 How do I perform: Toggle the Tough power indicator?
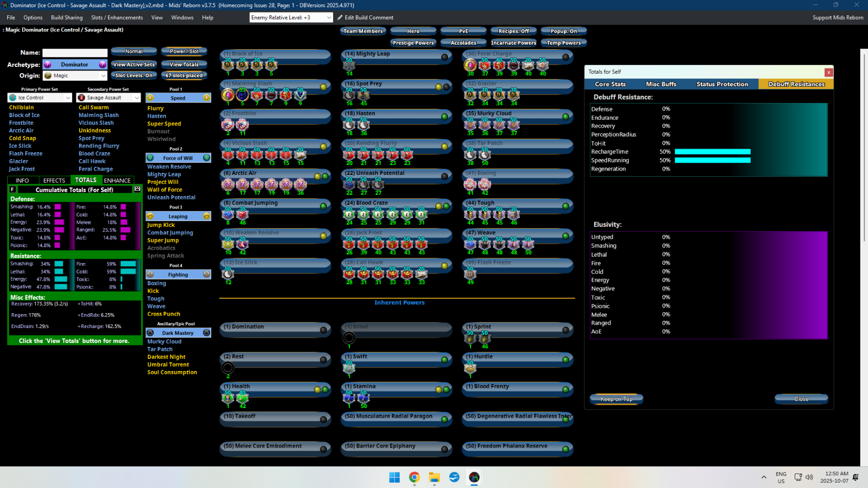click(566, 206)
